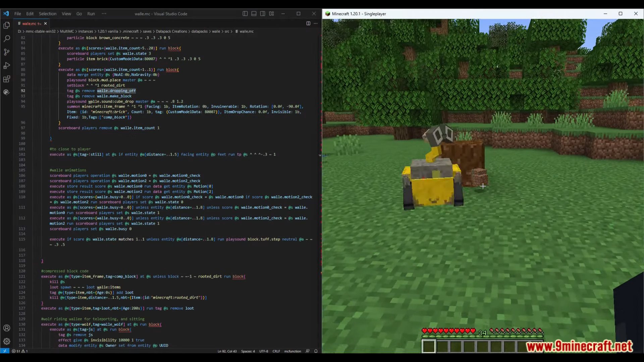The width and height of the screenshot is (644, 362).
Task: Change indentation via Spaces: 4
Action: tap(248, 351)
